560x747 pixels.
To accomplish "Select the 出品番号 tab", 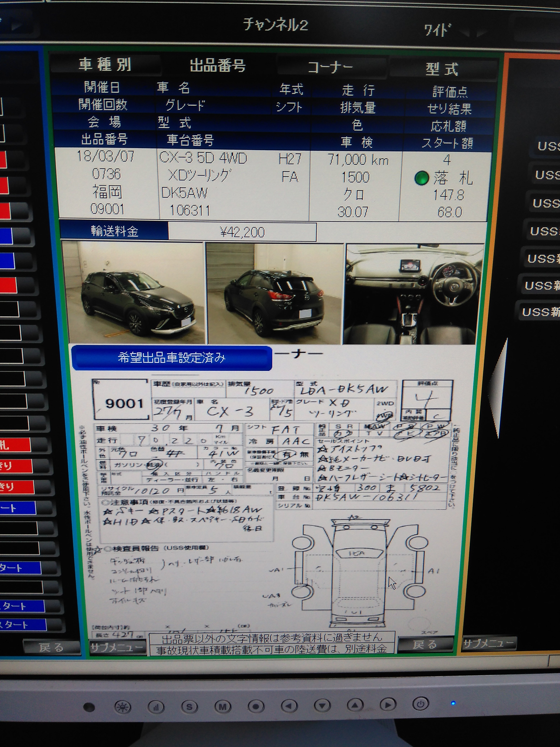I will (218, 66).
